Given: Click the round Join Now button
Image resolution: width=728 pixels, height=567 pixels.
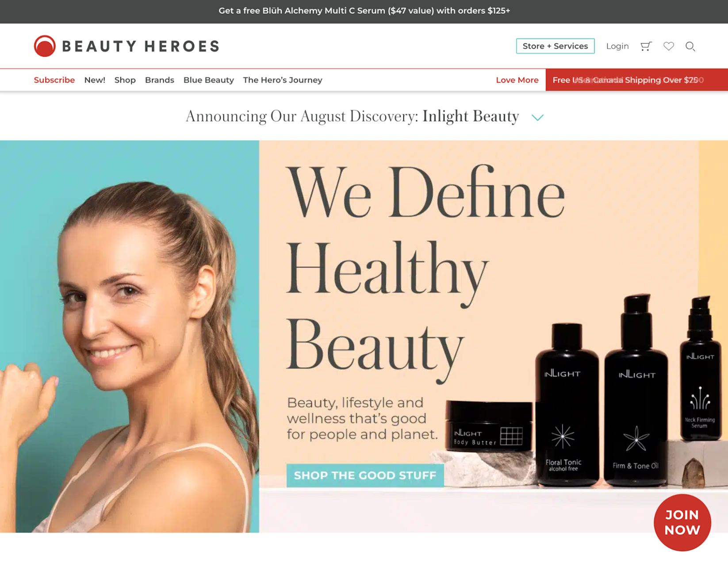Looking at the screenshot, I should pos(682,522).
